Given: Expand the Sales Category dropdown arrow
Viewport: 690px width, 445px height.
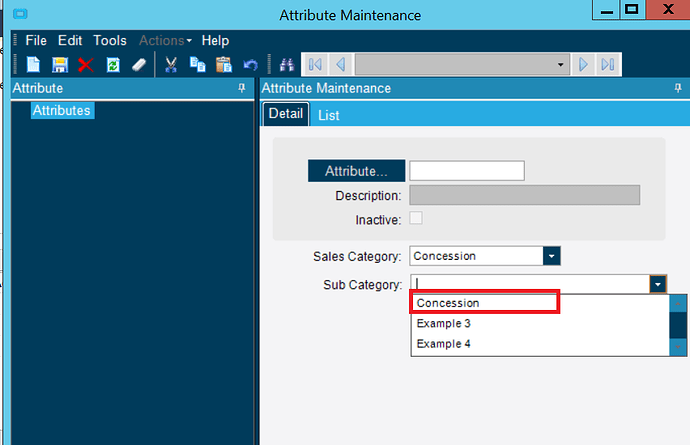Looking at the screenshot, I should point(551,256).
